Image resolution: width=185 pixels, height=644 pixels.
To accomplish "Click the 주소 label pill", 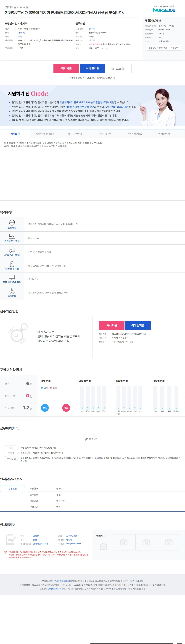I will click(11, 448).
